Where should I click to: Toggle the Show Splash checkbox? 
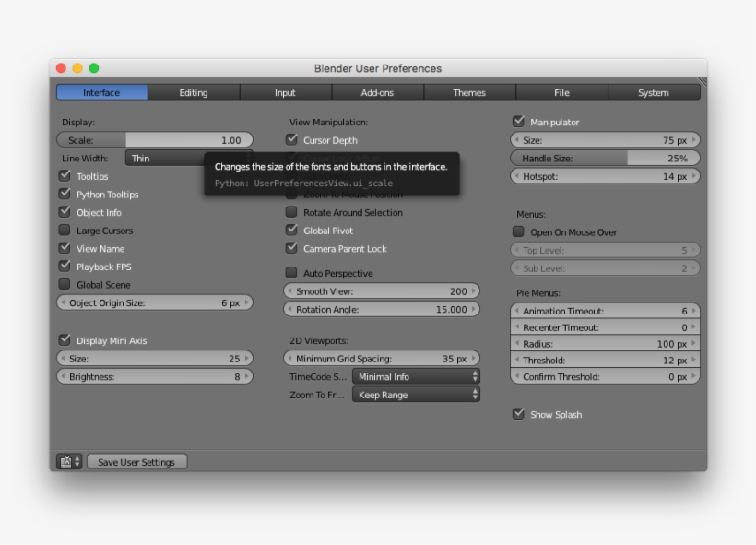point(519,414)
